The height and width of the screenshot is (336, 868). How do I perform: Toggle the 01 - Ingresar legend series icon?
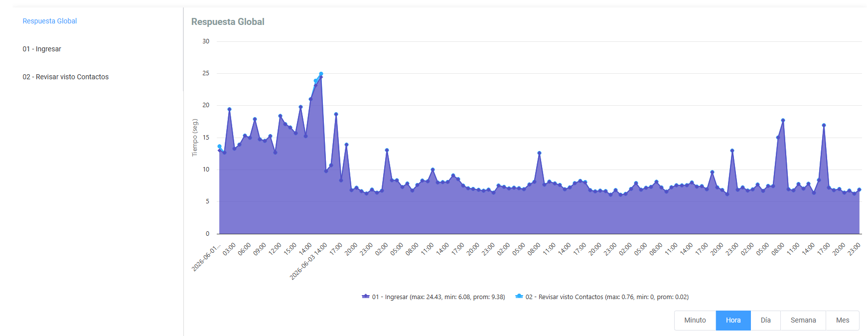tap(365, 297)
